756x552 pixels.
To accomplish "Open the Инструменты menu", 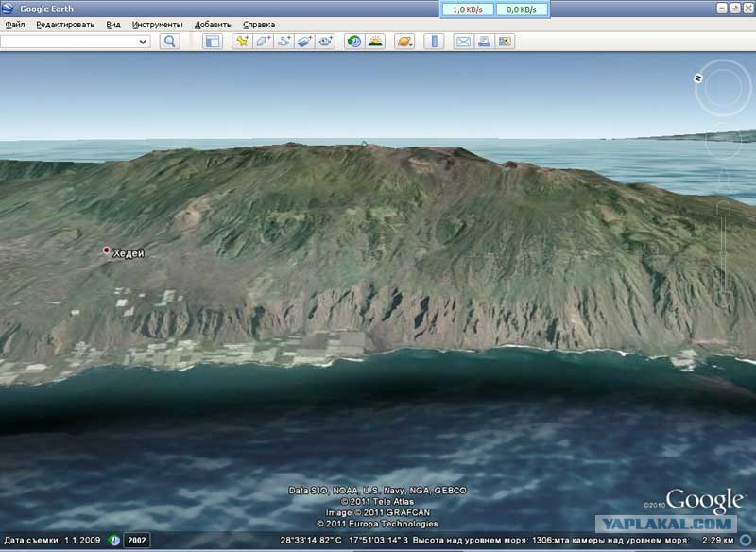I will pos(157,25).
